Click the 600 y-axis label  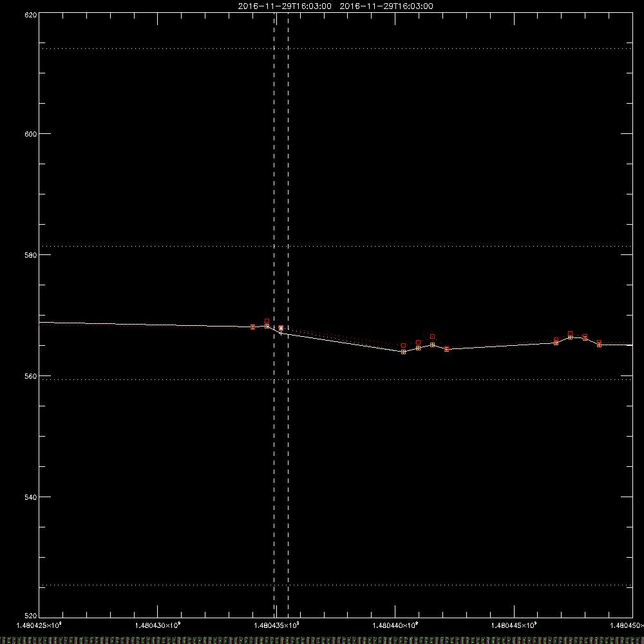pos(31,134)
